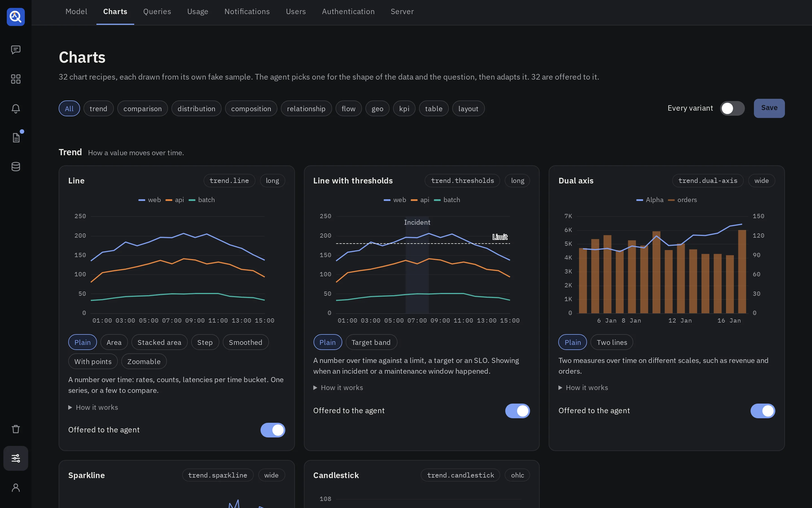Select the Two lines variant for Dual axis
812x508 pixels.
click(x=612, y=342)
